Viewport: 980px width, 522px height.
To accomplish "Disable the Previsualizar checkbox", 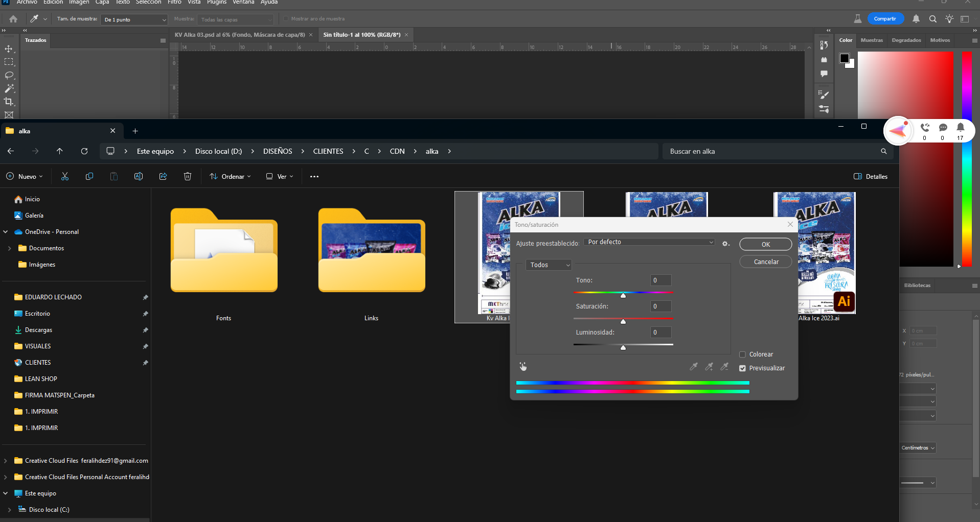I will click(743, 368).
